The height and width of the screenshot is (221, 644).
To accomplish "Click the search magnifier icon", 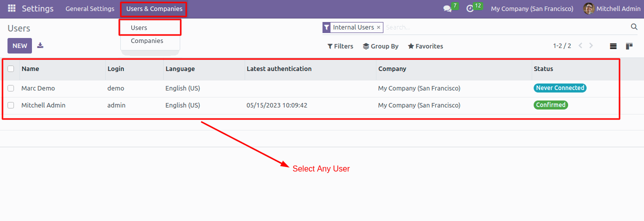I will point(634,27).
